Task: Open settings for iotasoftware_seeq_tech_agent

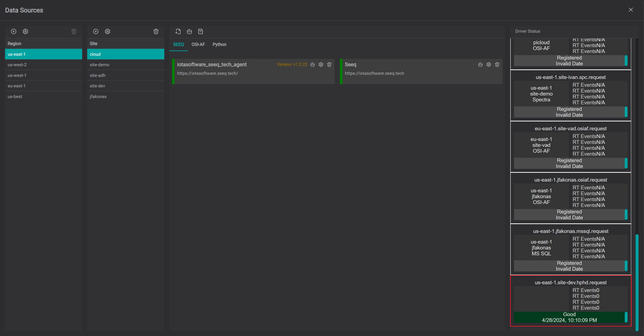Action: [321, 65]
